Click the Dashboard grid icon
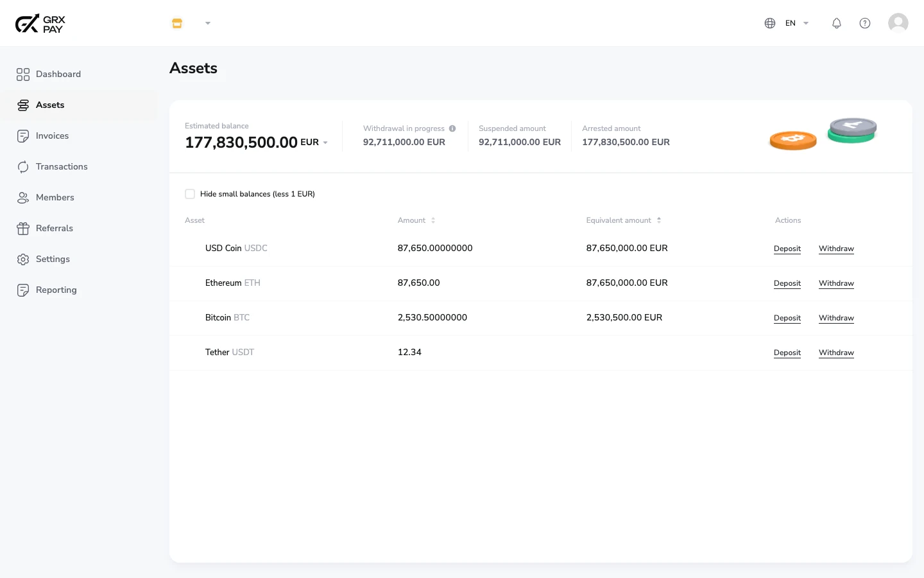The image size is (924, 578). pyautogui.click(x=23, y=74)
